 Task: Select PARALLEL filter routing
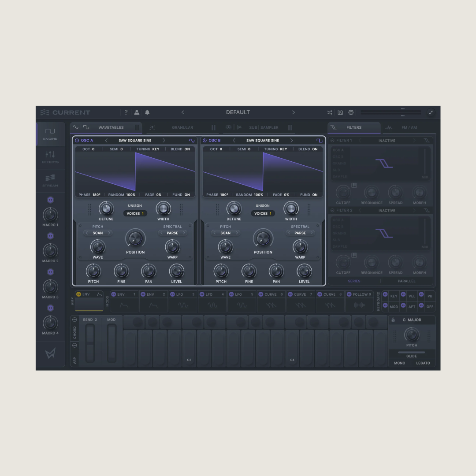tap(406, 281)
